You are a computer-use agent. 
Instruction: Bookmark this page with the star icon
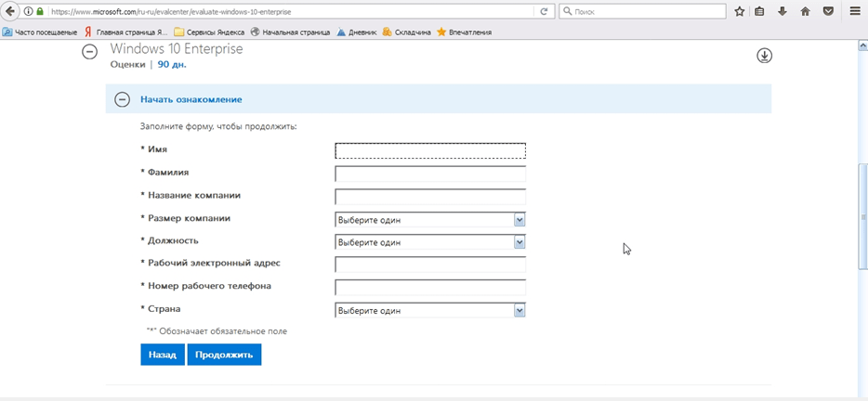(x=740, y=11)
